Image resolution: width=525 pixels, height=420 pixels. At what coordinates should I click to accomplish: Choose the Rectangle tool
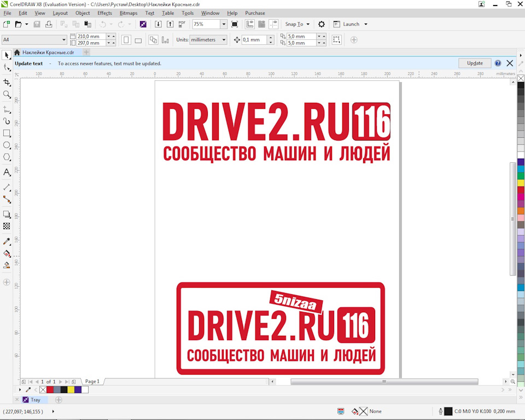click(7, 133)
